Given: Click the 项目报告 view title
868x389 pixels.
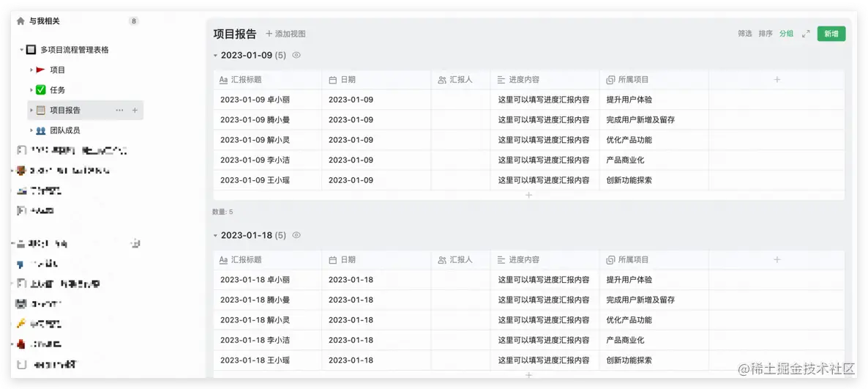Looking at the screenshot, I should [235, 34].
